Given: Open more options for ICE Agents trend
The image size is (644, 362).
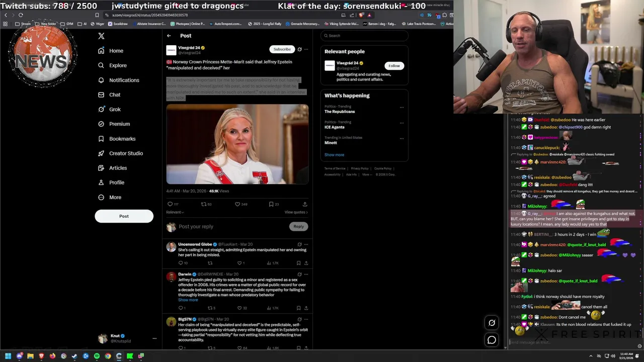Looking at the screenshot, I should [401, 123].
